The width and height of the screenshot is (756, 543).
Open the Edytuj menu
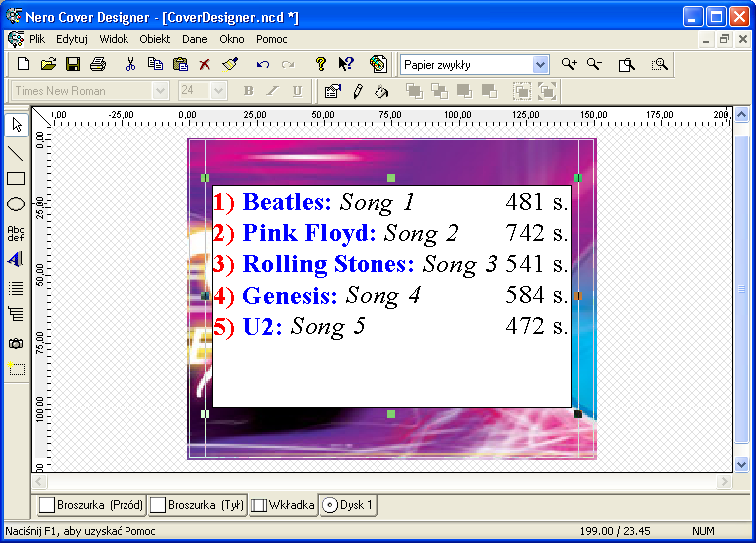pyautogui.click(x=72, y=39)
